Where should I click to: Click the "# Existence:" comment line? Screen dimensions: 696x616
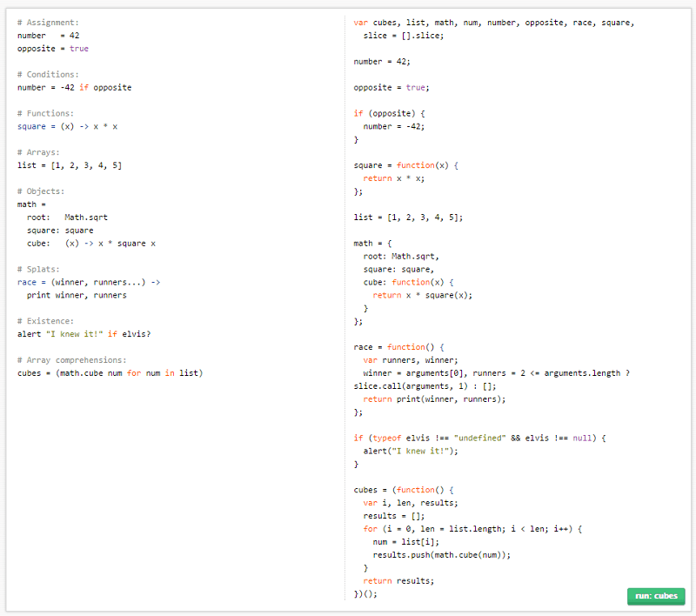click(45, 320)
